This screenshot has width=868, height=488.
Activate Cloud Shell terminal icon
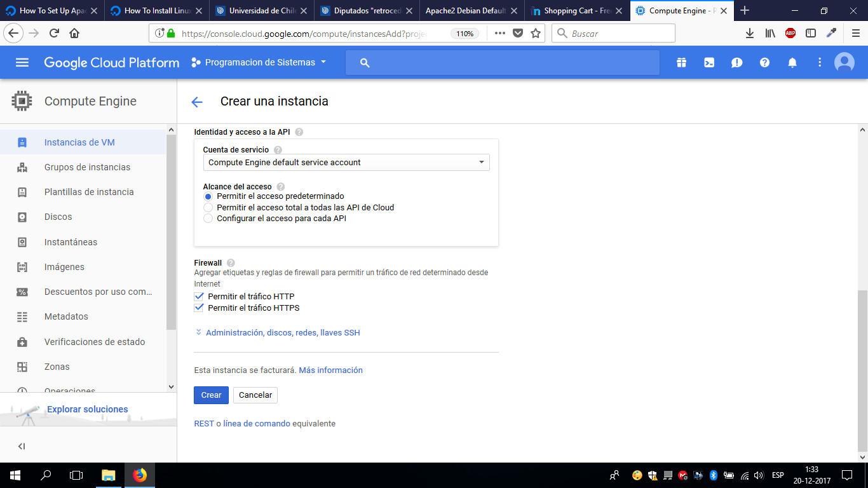(709, 62)
